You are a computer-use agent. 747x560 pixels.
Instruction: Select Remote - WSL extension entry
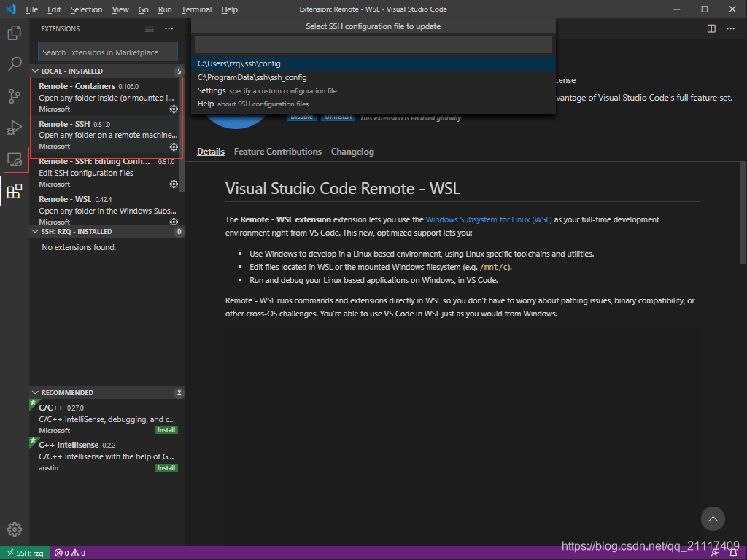[105, 210]
